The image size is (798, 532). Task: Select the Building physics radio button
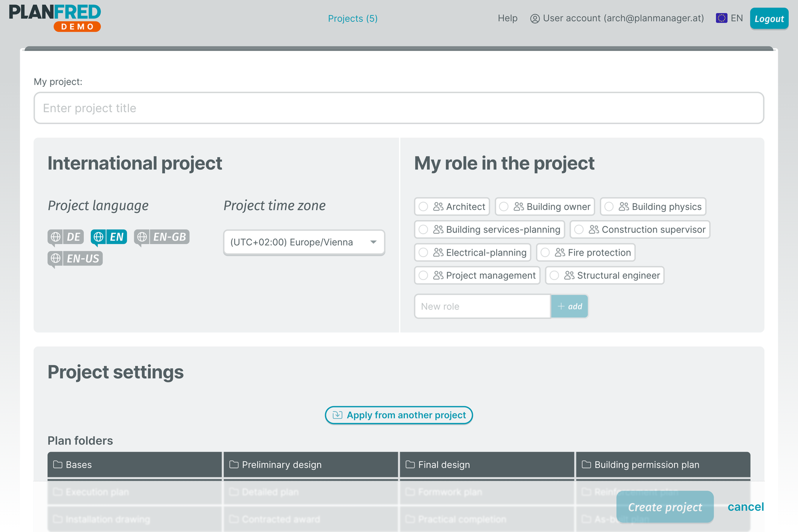(609, 207)
